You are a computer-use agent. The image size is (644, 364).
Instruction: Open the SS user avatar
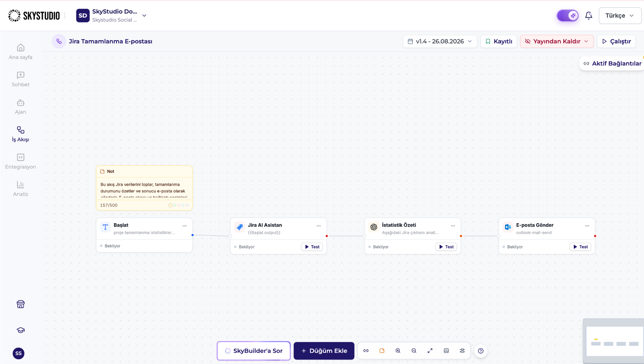coord(19,353)
